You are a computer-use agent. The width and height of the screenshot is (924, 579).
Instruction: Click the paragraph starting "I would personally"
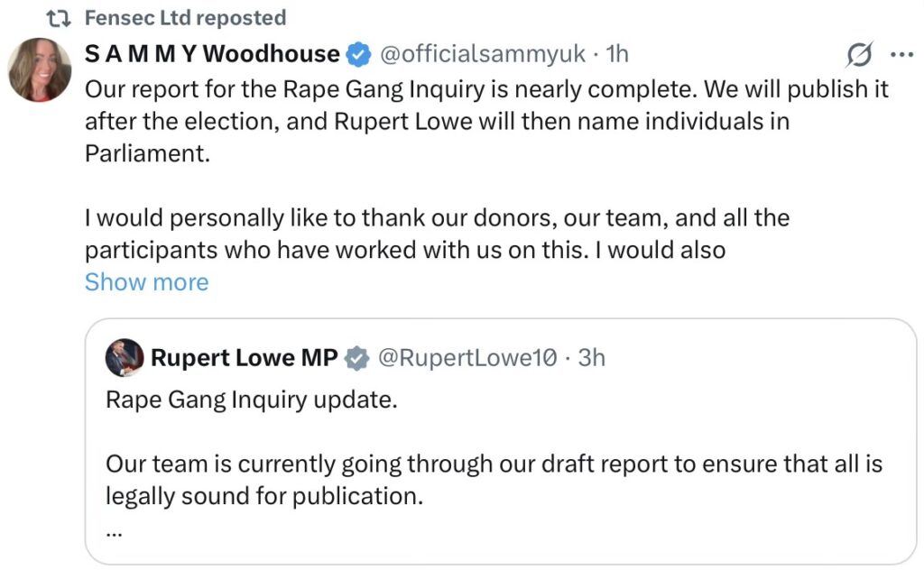click(x=438, y=233)
